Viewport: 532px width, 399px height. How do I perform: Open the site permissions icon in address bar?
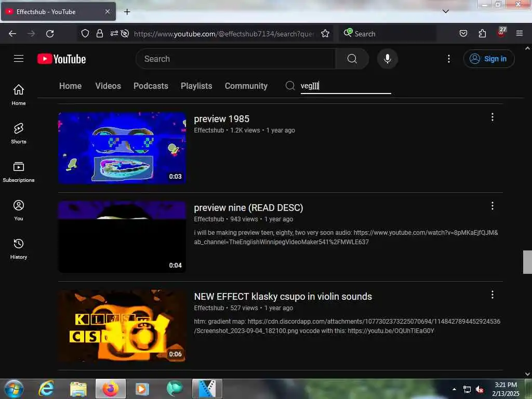click(x=114, y=33)
